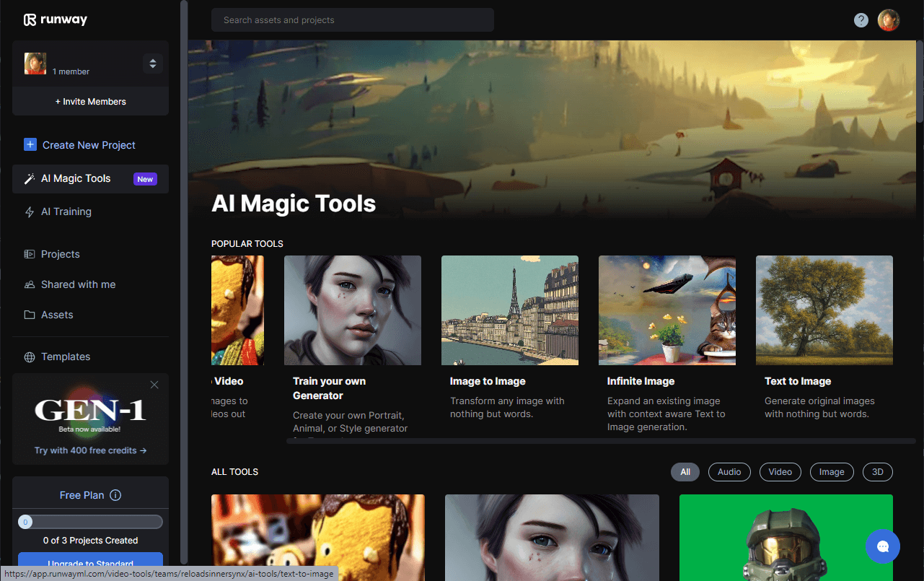Open the green-screen helmet tool card
The height and width of the screenshot is (581, 924).
click(786, 537)
